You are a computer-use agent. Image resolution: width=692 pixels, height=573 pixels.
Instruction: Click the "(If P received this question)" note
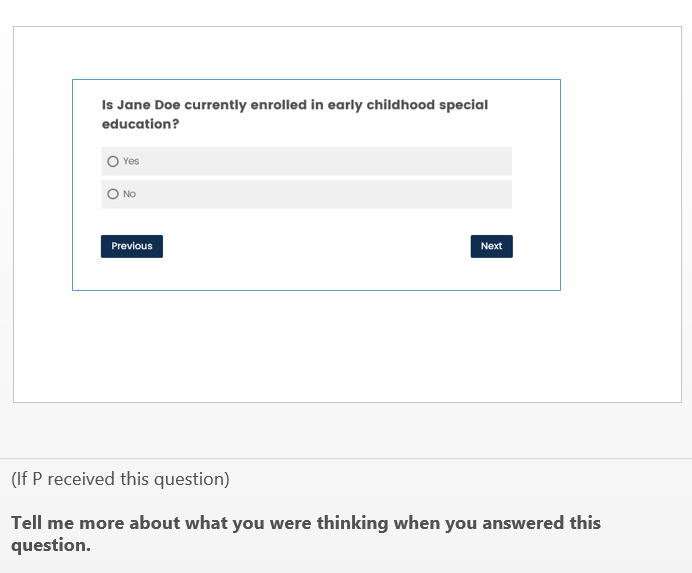[120, 479]
